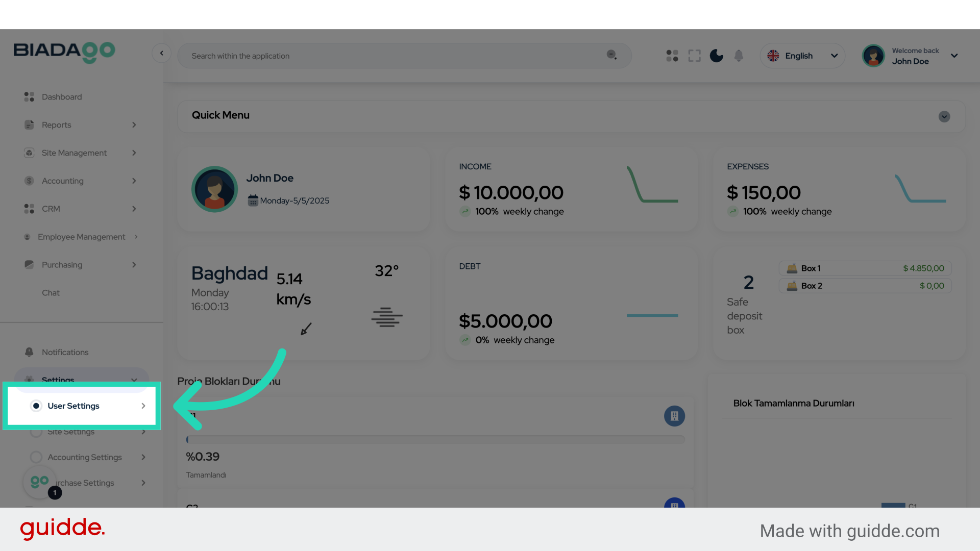Screen dimensions: 980x551
Task: Open the apps grid icon in header
Action: pyautogui.click(x=672, y=56)
